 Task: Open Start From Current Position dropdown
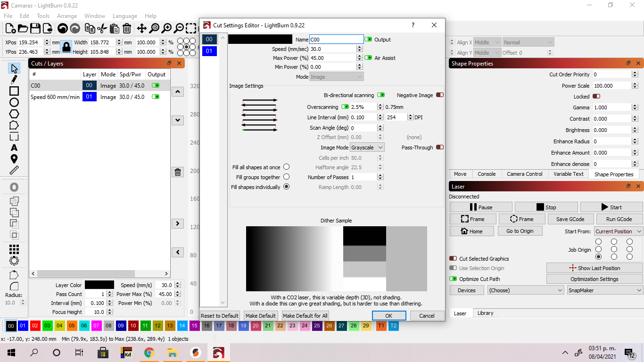(x=618, y=231)
